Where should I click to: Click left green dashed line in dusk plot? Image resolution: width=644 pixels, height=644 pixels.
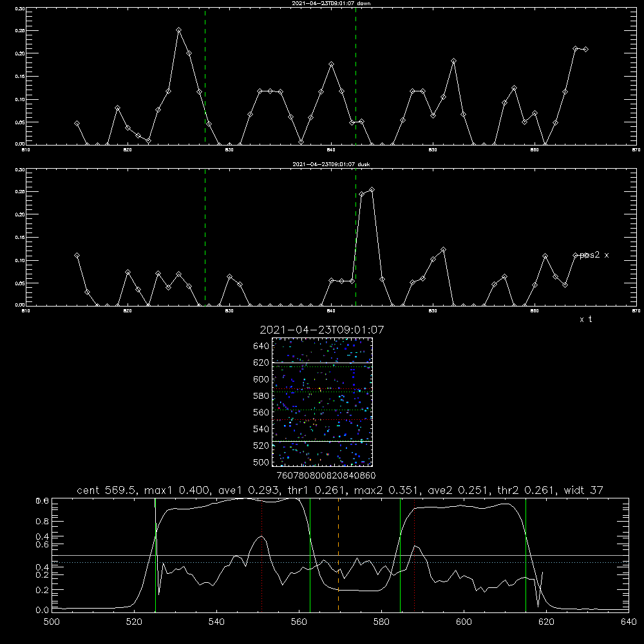point(205,238)
